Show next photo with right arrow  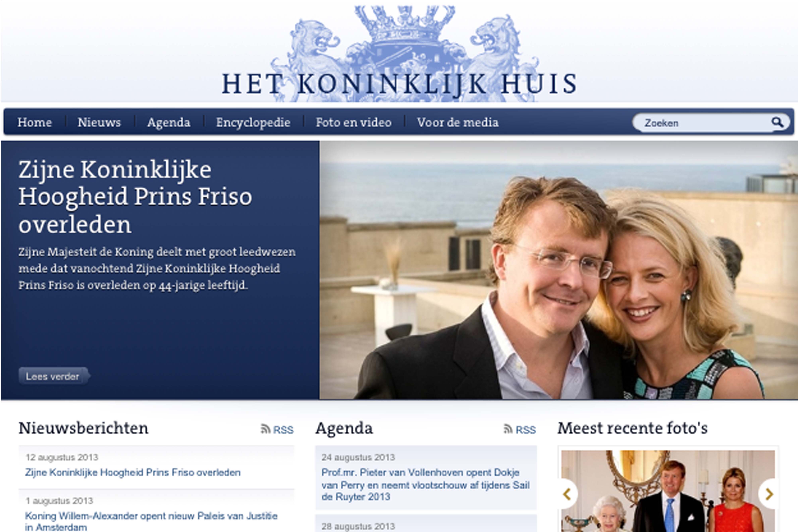point(769,494)
